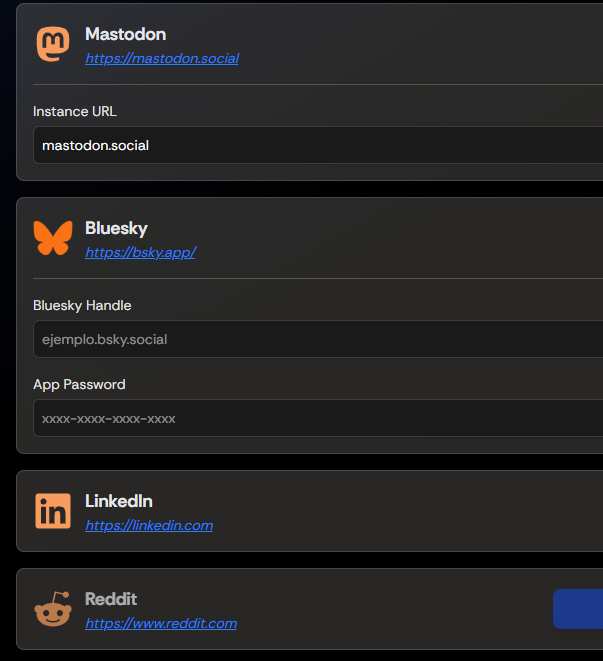The width and height of the screenshot is (603, 661).
Task: Click the LinkedIn logo icon
Action: click(x=53, y=511)
